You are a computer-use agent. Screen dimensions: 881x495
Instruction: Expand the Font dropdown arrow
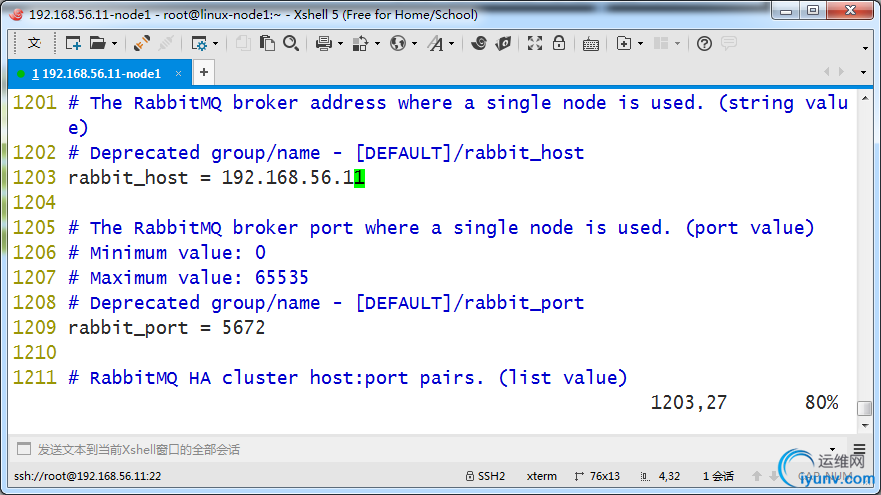point(451,43)
